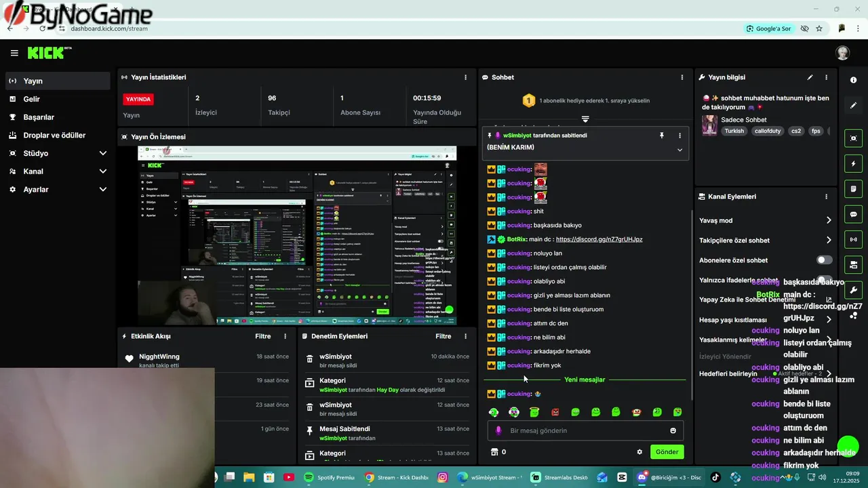868x488 pixels.
Task: Open the Yayın İstatistikleri three-dot menu
Action: (x=465, y=77)
